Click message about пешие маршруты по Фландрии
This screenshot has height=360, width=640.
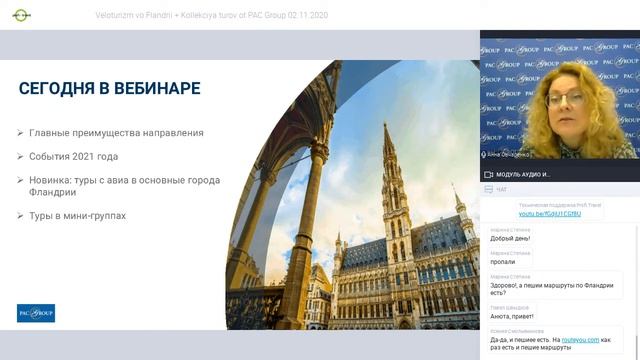(551, 289)
